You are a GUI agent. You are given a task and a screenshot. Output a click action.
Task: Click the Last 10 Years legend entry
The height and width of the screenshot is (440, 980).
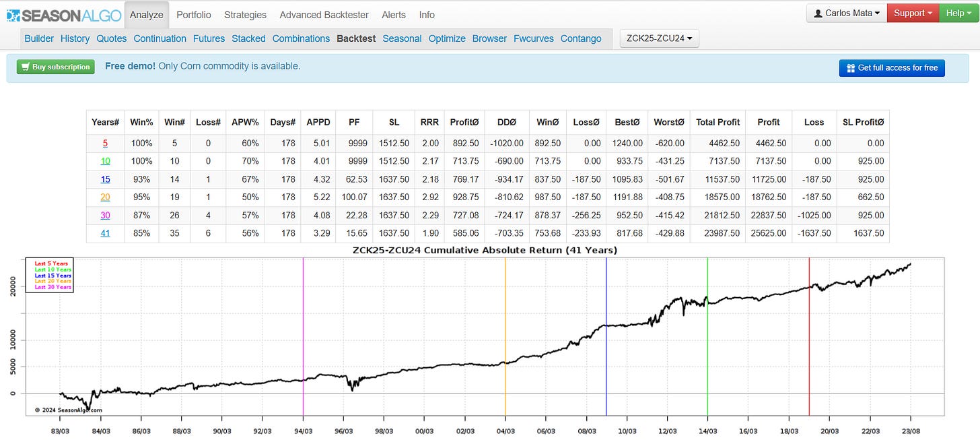click(53, 270)
